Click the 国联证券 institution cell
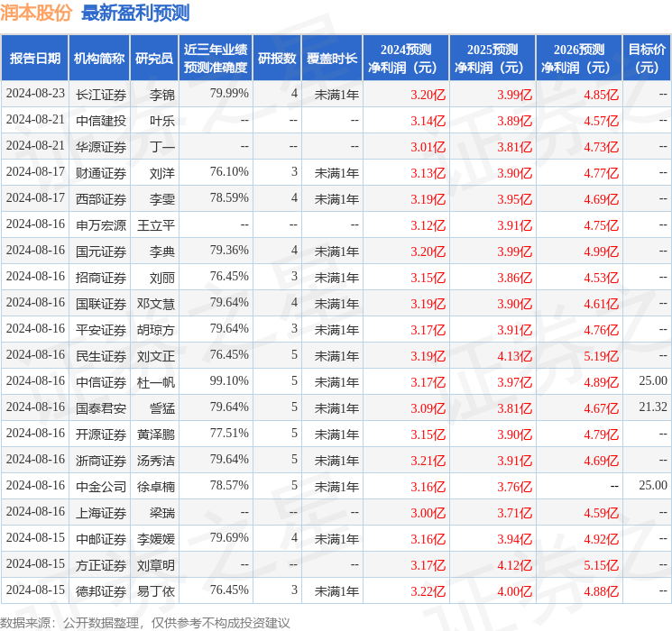The height and width of the screenshot is (631, 672). 101,304
